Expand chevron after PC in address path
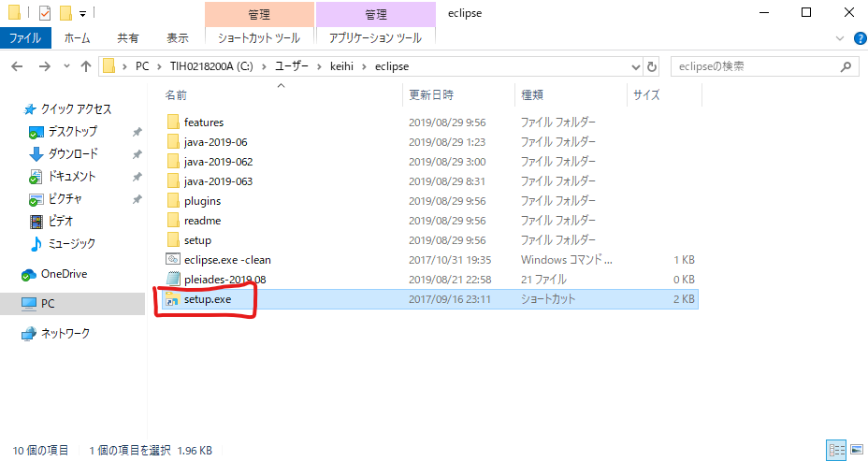The image size is (868, 461). 159,66
